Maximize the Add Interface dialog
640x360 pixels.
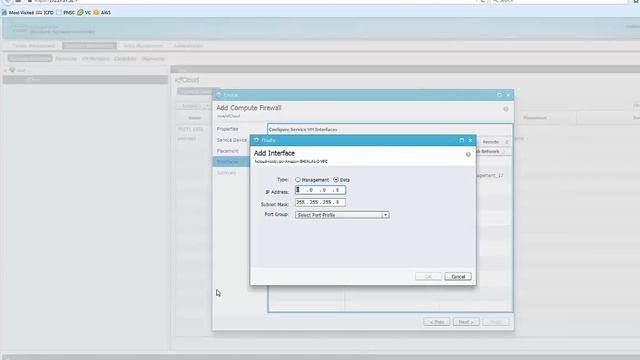coord(462,140)
